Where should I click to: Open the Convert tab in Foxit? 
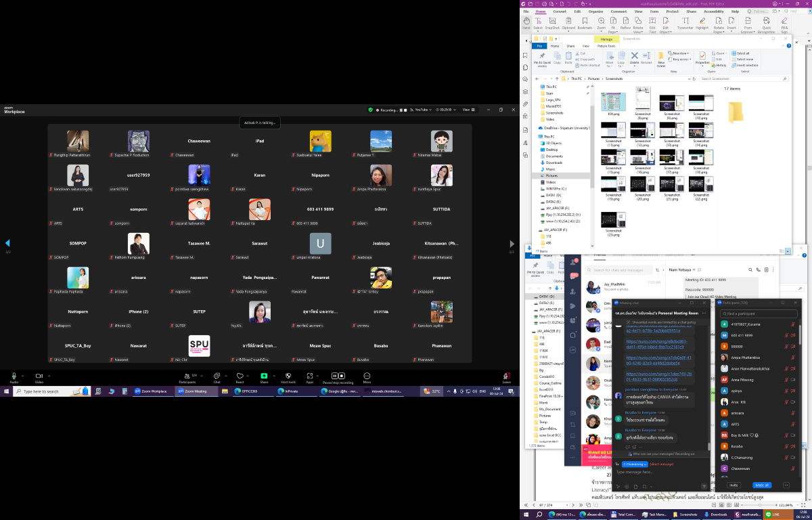coord(560,12)
